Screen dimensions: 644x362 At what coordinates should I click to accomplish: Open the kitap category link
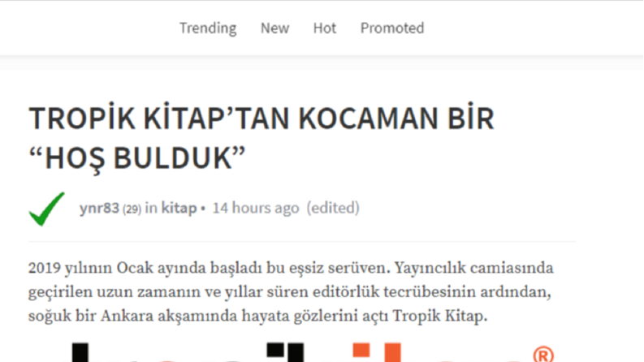(179, 208)
